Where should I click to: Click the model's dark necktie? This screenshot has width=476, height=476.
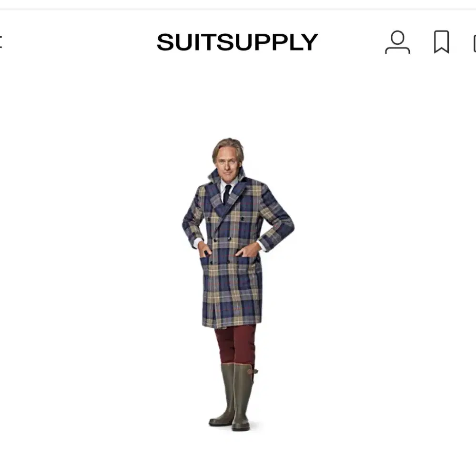[x=227, y=194]
